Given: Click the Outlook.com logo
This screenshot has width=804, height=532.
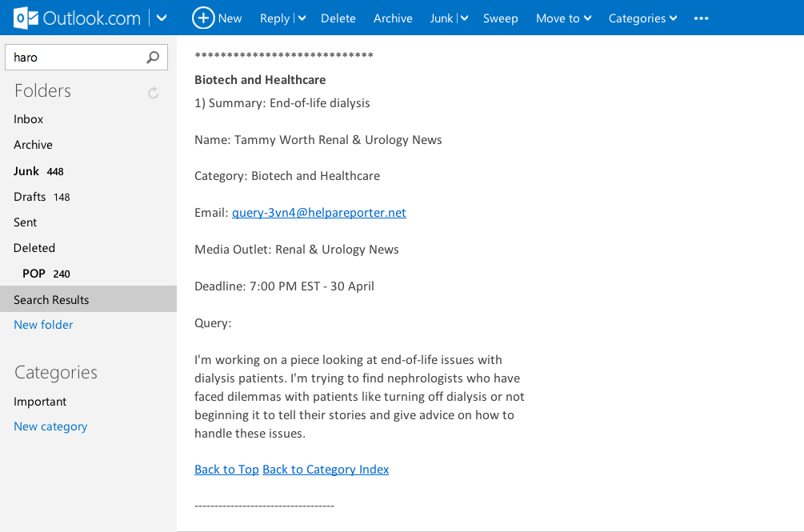Looking at the screenshot, I should point(77,18).
